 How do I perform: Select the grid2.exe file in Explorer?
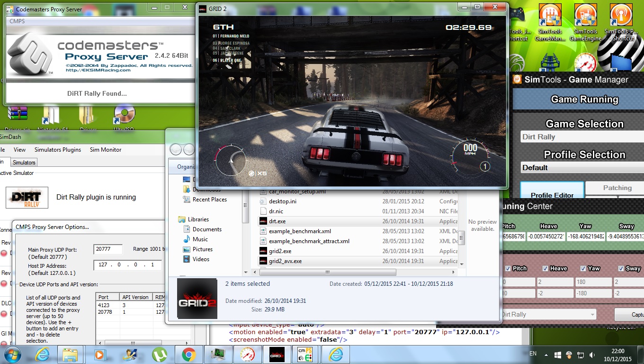tap(358, 251)
